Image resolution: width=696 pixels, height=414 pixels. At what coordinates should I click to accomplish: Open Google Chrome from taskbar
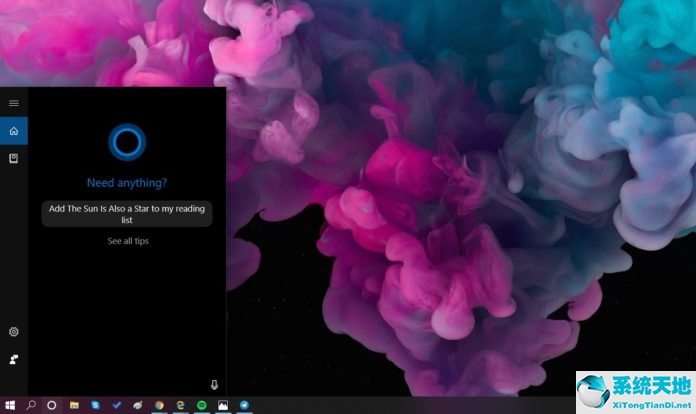click(159, 405)
